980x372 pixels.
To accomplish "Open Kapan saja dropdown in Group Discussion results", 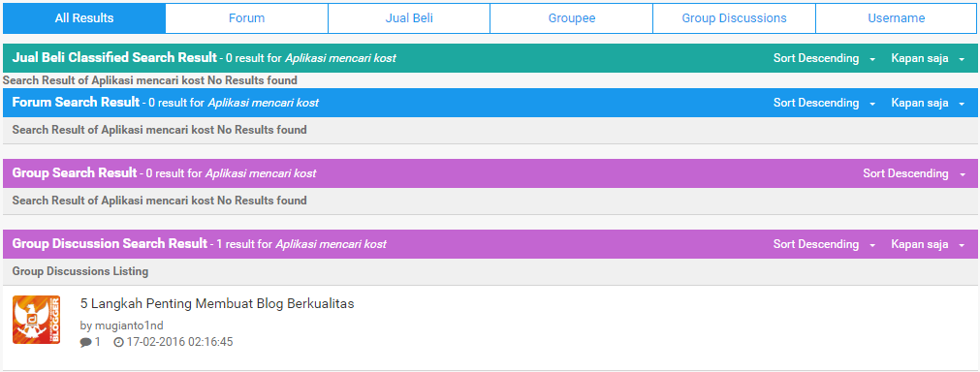I will [928, 244].
